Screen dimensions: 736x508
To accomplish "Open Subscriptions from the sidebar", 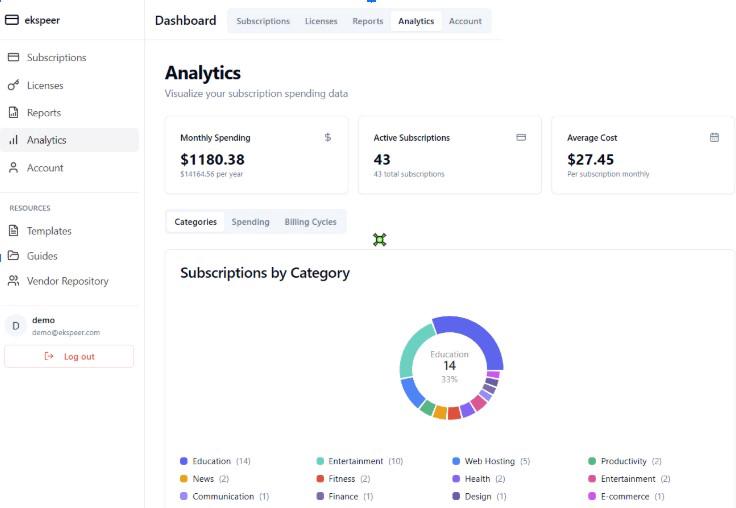I will [x=56, y=58].
